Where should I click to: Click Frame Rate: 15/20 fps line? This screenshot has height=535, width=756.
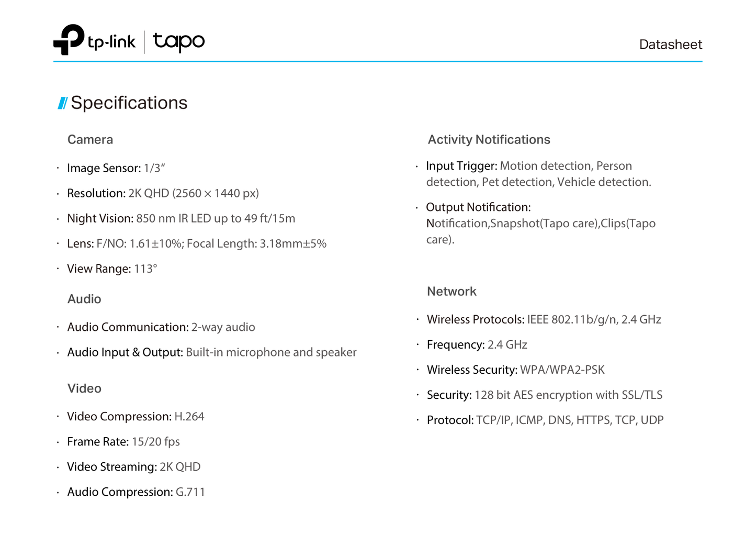click(123, 442)
